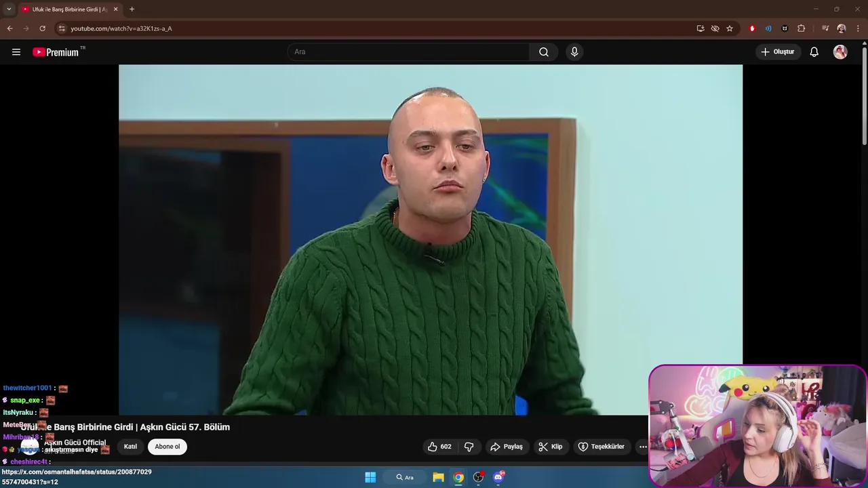This screenshot has height=488, width=868.
Task: Open the blue sound waves extension
Action: coord(768,28)
